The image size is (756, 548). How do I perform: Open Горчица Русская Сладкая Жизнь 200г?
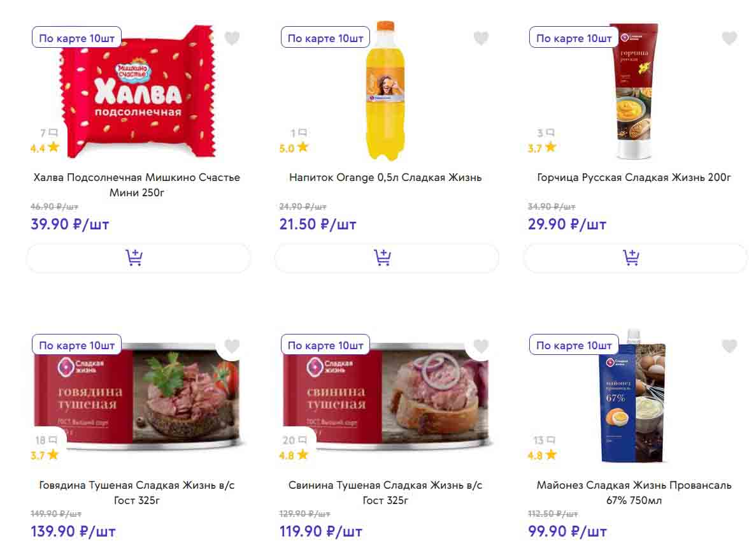[x=634, y=178]
